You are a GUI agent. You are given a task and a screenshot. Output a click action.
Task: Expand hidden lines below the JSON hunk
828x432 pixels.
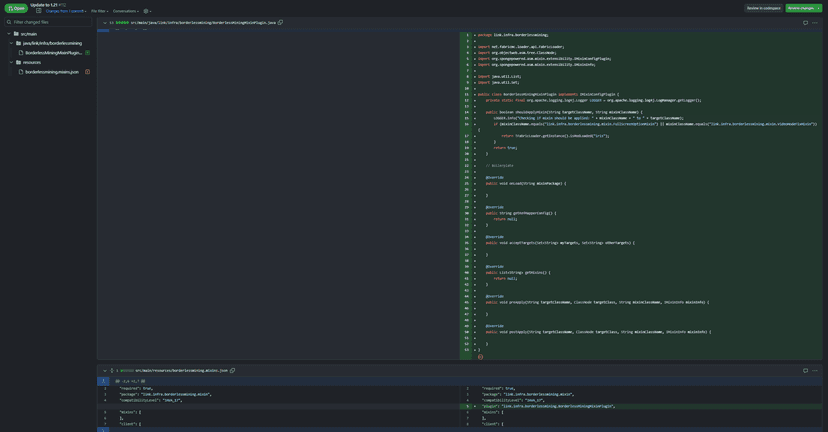point(104,430)
